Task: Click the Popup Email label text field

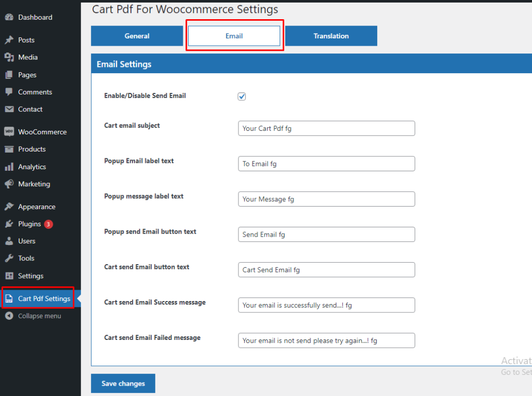Action: click(x=326, y=164)
